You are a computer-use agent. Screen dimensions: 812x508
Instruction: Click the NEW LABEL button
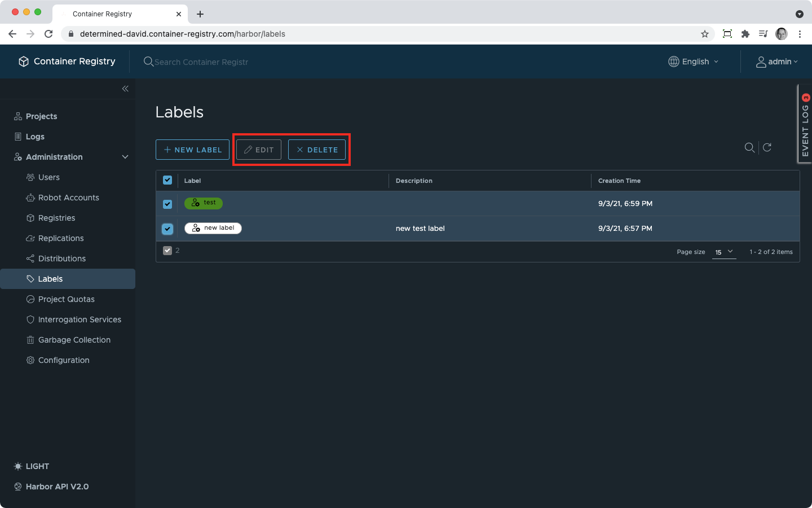(x=192, y=150)
